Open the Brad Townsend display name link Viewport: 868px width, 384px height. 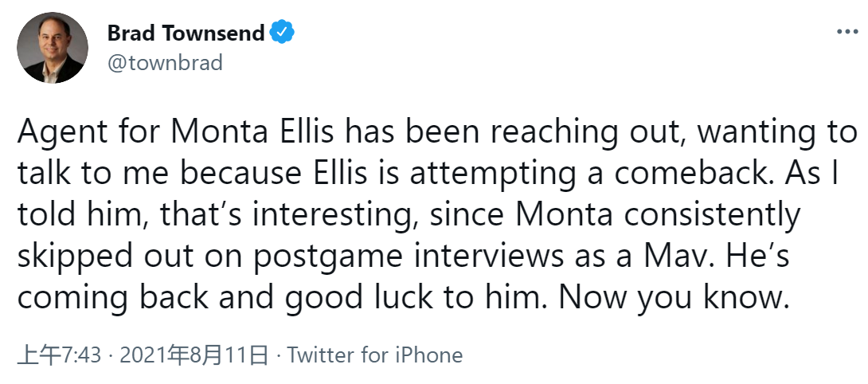(186, 33)
